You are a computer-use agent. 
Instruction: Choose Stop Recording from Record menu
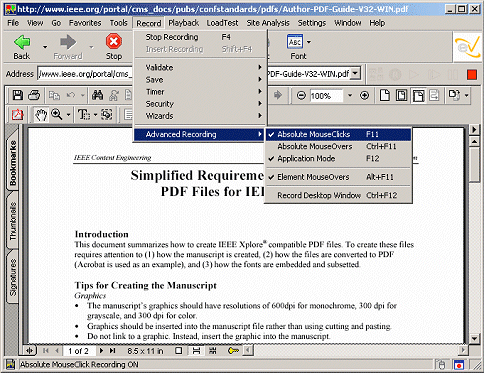(200, 37)
